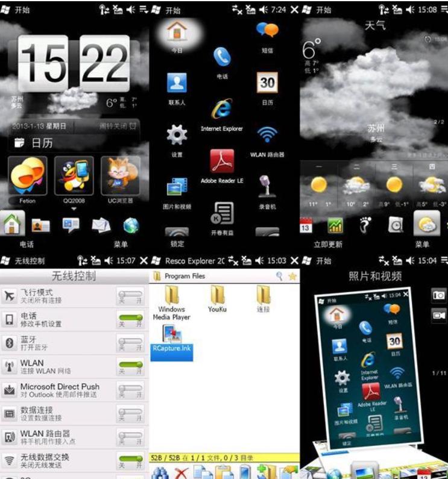
Task: Click the clipboard paste icon in Resco toolbar
Action: pos(224,472)
